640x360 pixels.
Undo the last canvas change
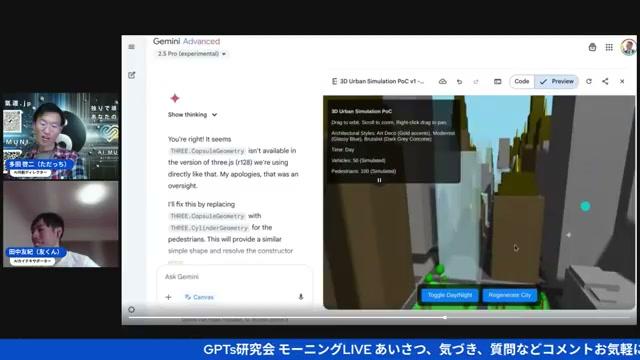(459, 82)
